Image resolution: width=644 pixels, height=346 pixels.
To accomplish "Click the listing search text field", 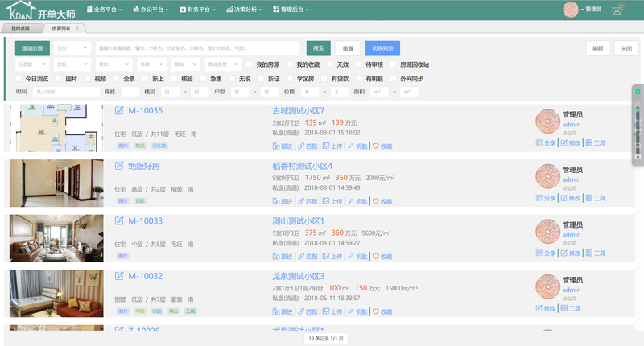I will click(x=197, y=48).
